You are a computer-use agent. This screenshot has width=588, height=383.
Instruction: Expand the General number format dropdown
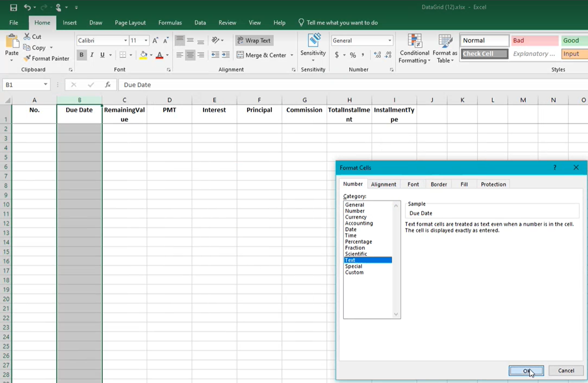[389, 41]
